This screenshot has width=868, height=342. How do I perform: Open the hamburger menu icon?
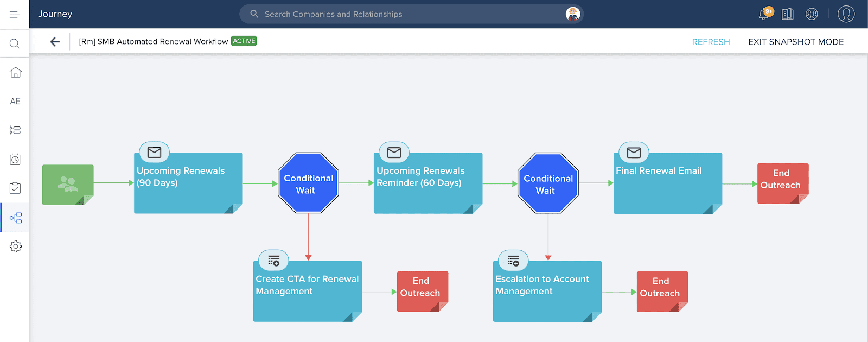pos(15,15)
